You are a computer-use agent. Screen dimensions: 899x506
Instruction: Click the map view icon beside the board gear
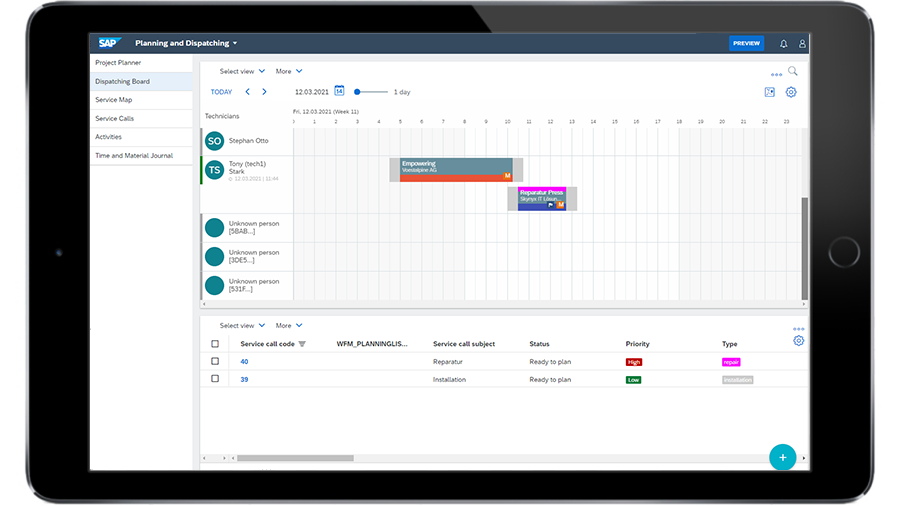[769, 92]
